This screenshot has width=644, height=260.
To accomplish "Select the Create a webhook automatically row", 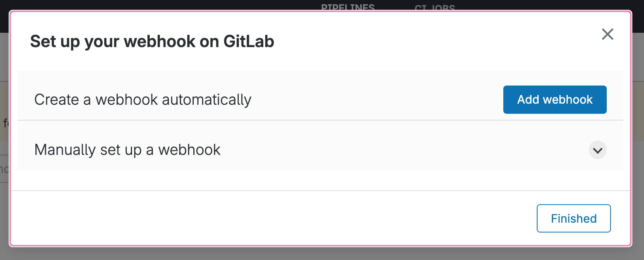I will pos(263,99).
